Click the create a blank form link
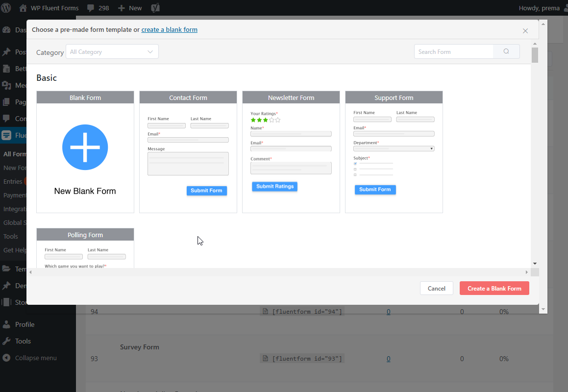Screen dimensions: 568x392 coord(169,30)
